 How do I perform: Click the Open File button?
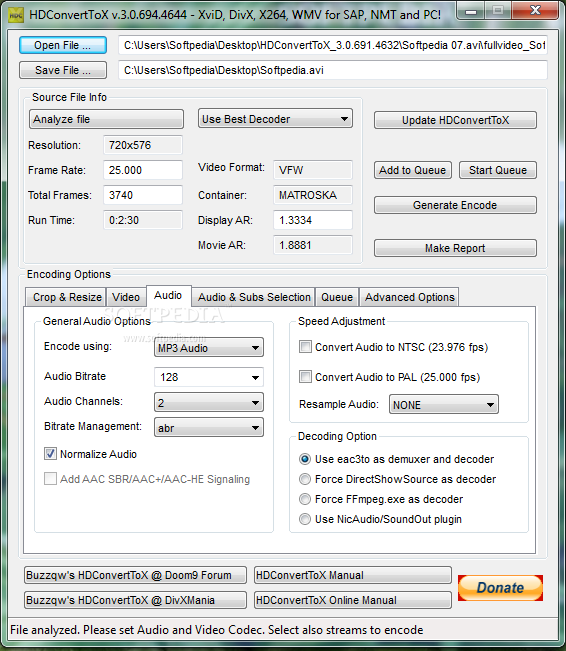point(63,45)
